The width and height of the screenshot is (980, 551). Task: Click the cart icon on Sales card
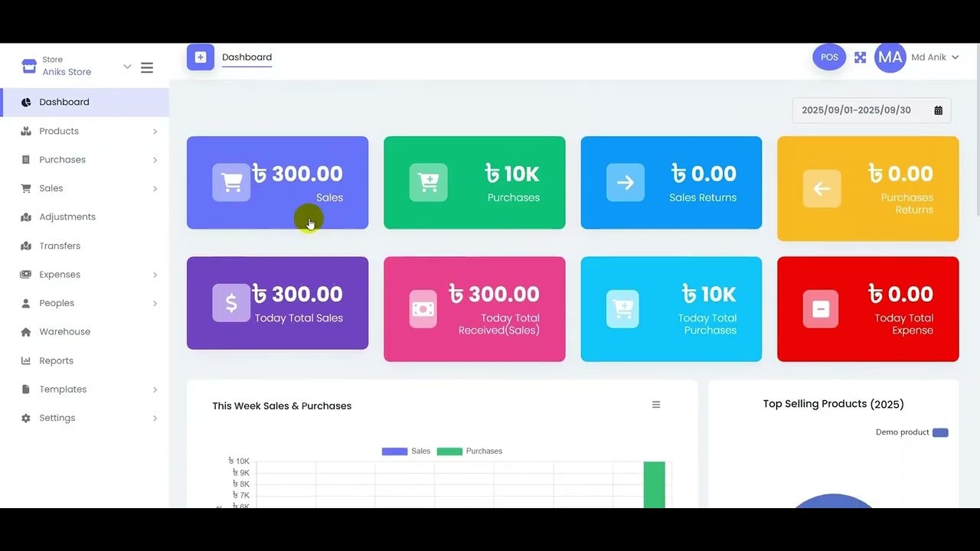coord(231,182)
